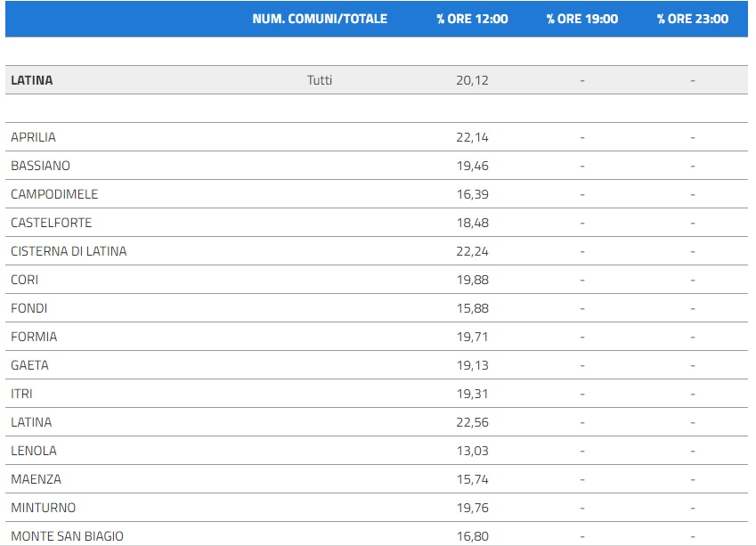The height and width of the screenshot is (546, 756).
Task: Click the % ORE 12:00 column header
Action: pyautogui.click(x=472, y=19)
